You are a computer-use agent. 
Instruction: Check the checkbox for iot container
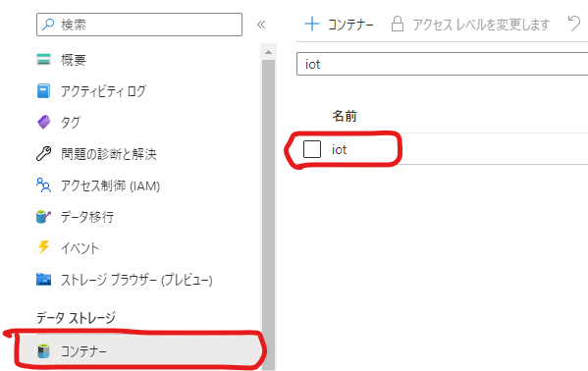point(312,149)
